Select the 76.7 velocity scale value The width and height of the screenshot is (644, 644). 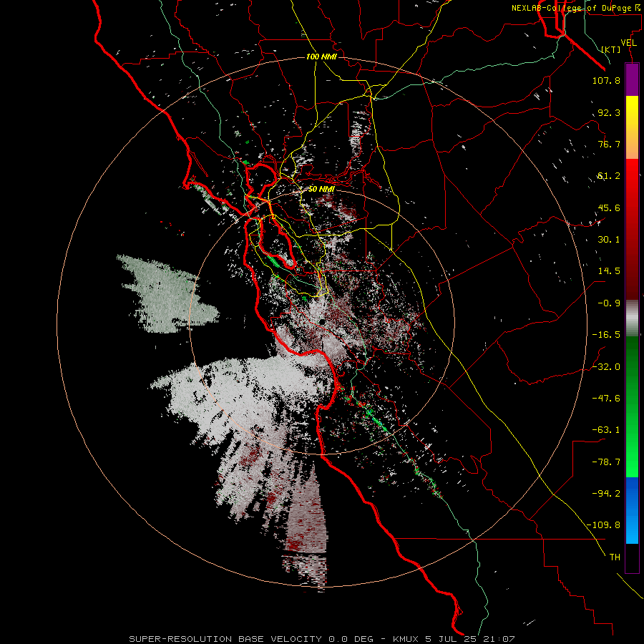pyautogui.click(x=609, y=144)
